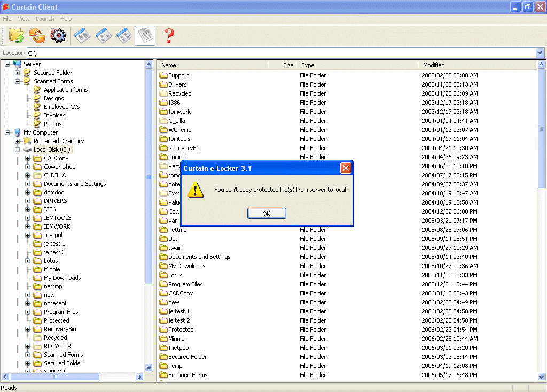Switch to small icons view

pos(103,36)
